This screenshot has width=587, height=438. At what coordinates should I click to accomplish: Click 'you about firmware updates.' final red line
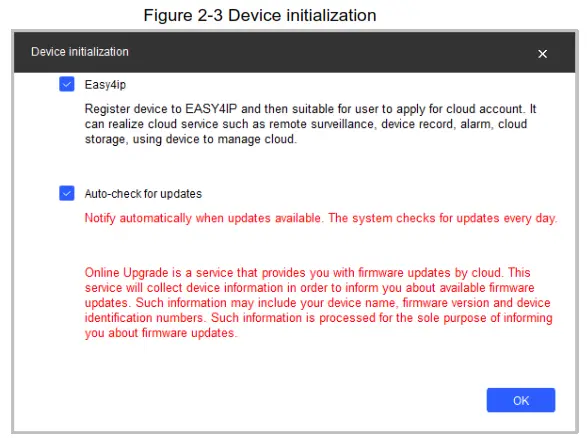tap(161, 333)
